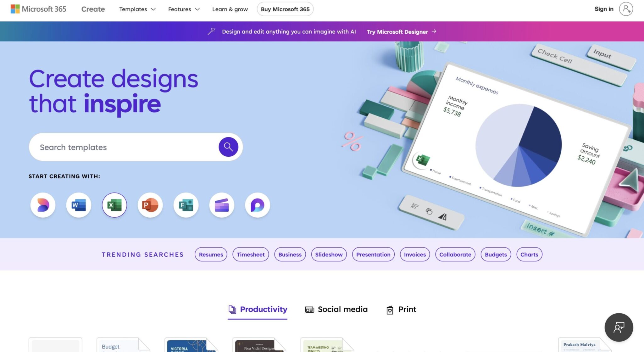Follow the Try Microsoft Designer link

(x=402, y=31)
